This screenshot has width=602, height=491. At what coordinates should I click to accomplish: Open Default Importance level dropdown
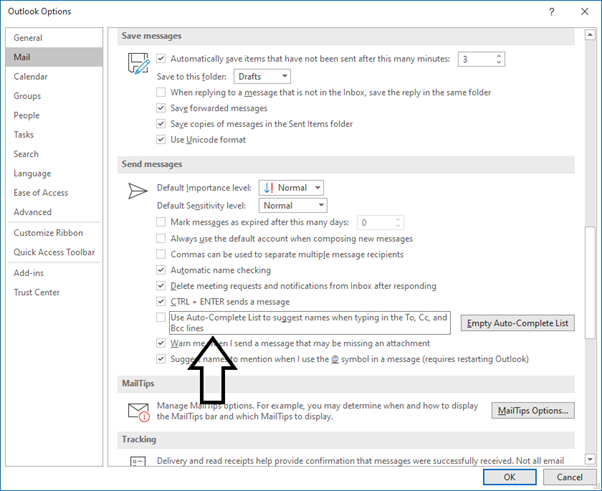click(x=291, y=188)
